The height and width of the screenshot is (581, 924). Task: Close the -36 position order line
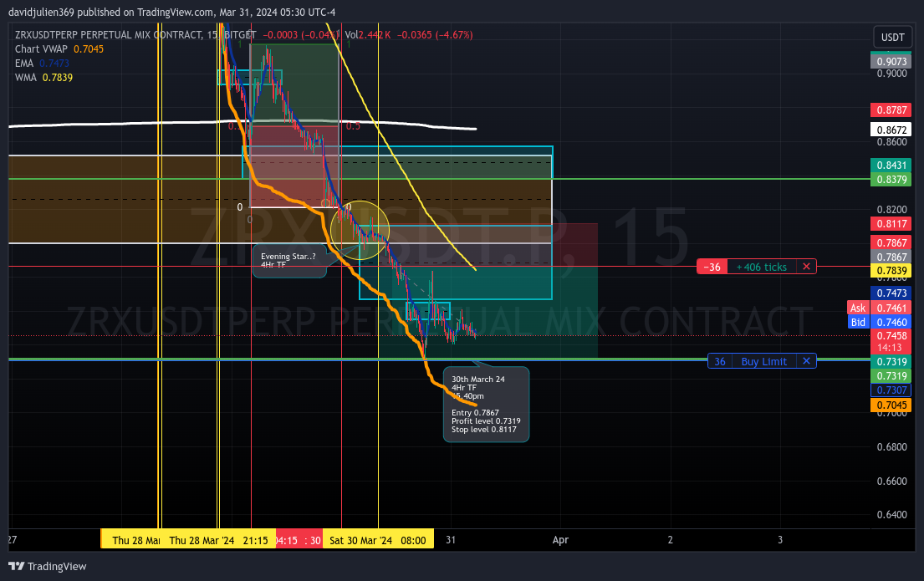pos(806,267)
